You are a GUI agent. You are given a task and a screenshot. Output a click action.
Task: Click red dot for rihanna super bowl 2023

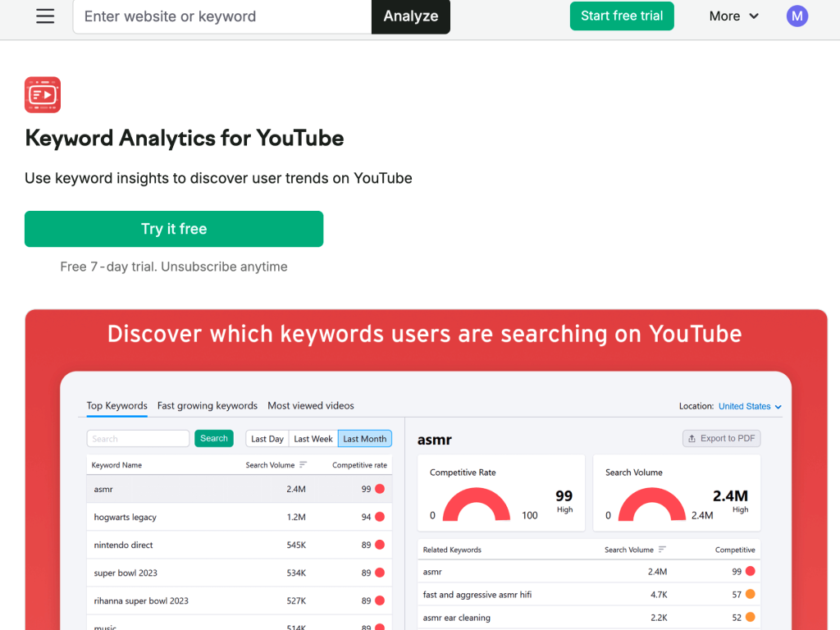pyautogui.click(x=380, y=600)
